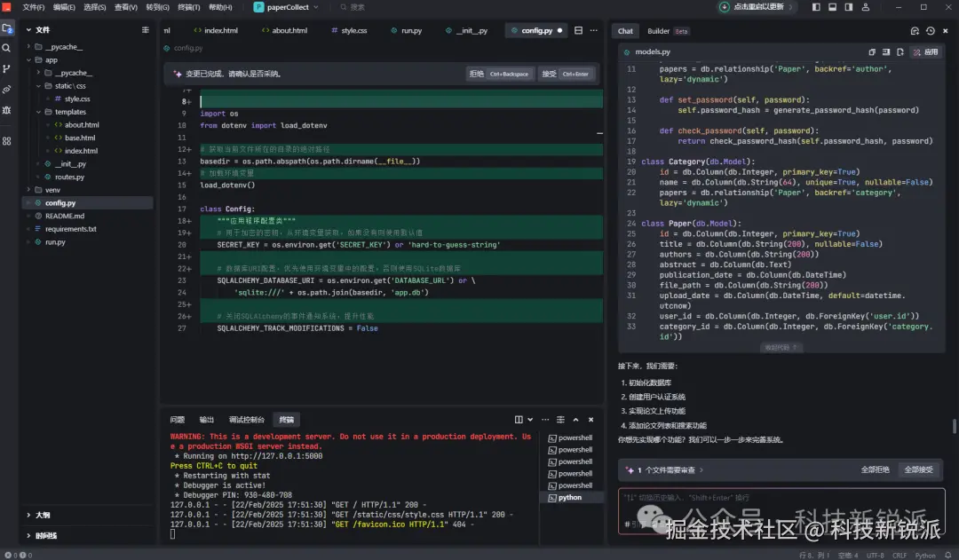This screenshot has width=959, height=560.
Task: Switch to the Builder tab
Action: [658, 31]
